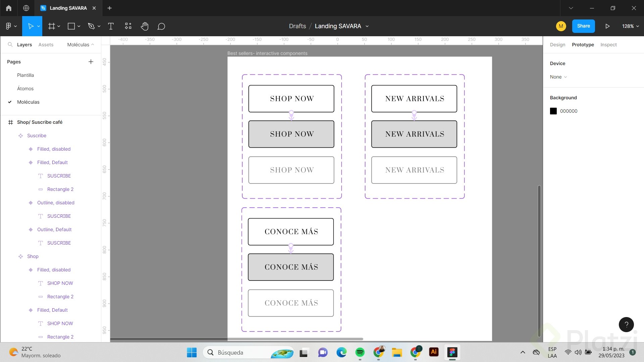Select the Hand tool
Image resolution: width=644 pixels, height=362 pixels.
145,26
